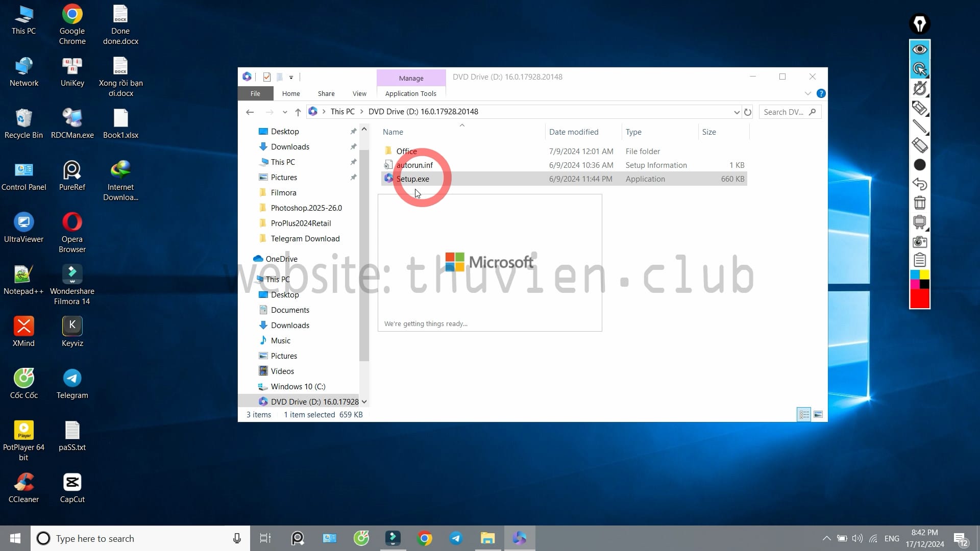Click This PC breadcrumb in address bar

pyautogui.click(x=342, y=112)
